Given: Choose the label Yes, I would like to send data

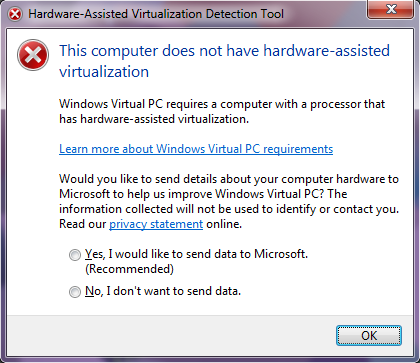Looking at the screenshot, I should (196, 254).
